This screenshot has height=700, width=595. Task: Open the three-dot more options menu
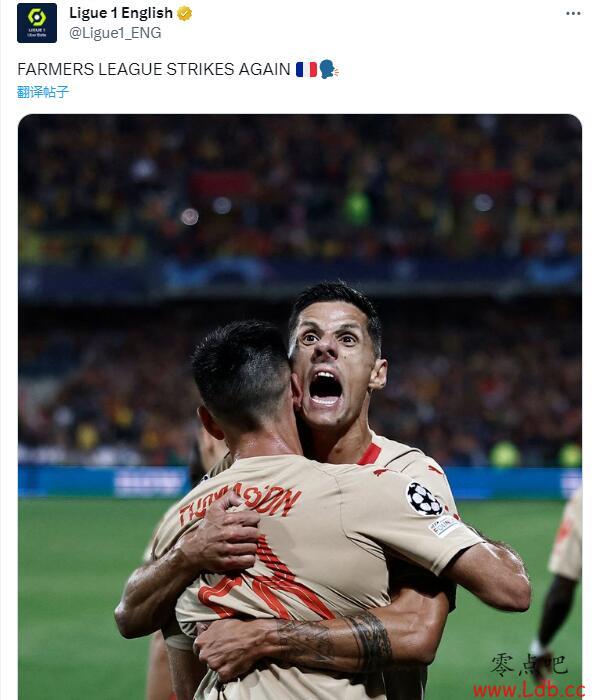(x=573, y=13)
